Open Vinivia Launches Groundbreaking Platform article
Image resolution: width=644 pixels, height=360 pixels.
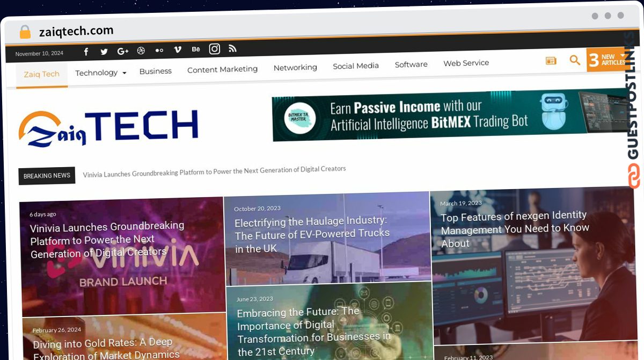pos(107,239)
